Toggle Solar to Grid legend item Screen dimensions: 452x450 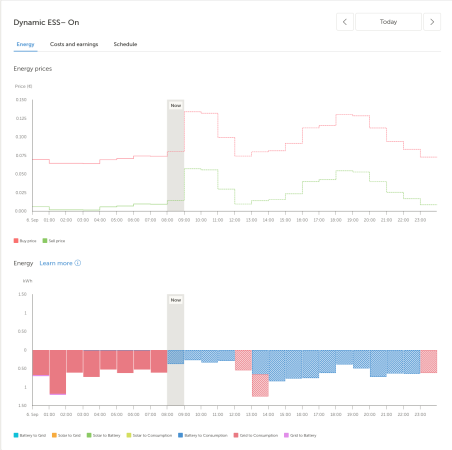[x=66, y=435]
